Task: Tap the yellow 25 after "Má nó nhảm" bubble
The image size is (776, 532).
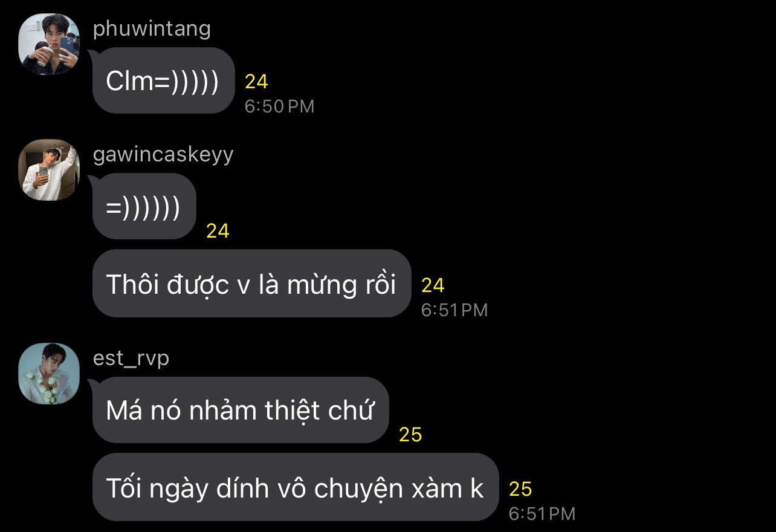Action: (x=410, y=435)
